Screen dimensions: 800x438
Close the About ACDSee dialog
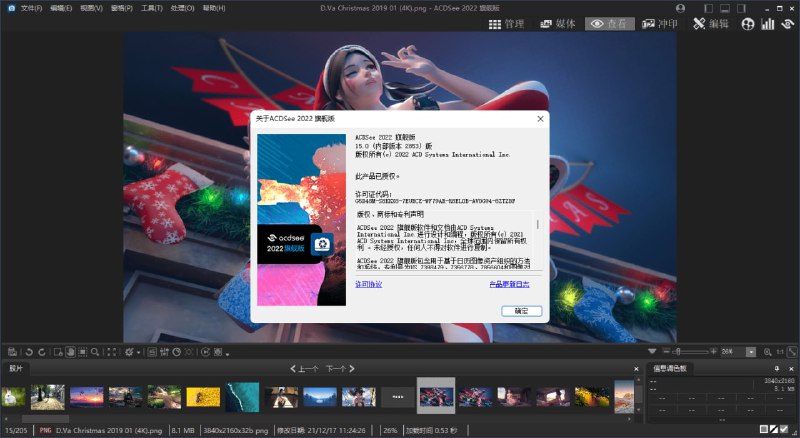pyautogui.click(x=540, y=118)
